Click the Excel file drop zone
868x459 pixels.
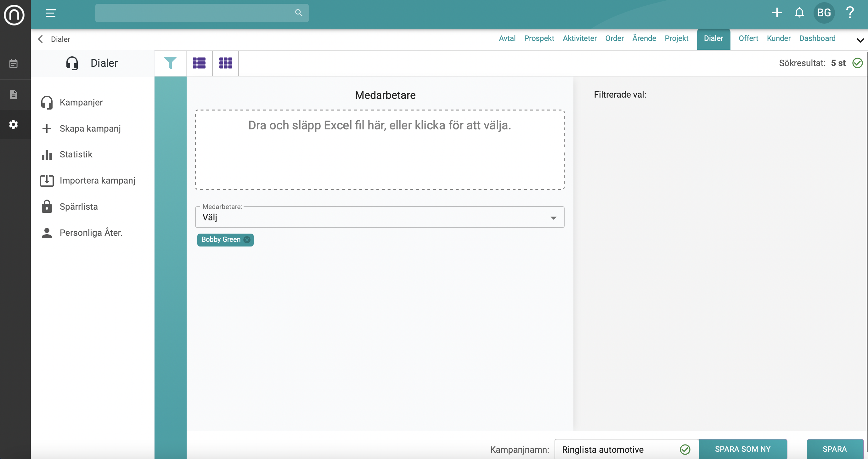(380, 150)
